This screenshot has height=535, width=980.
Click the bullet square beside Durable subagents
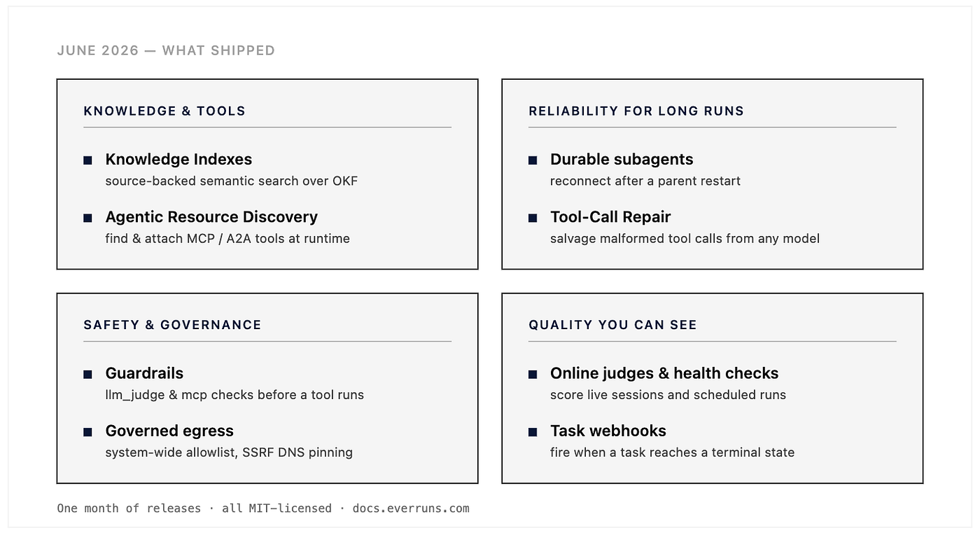click(533, 160)
